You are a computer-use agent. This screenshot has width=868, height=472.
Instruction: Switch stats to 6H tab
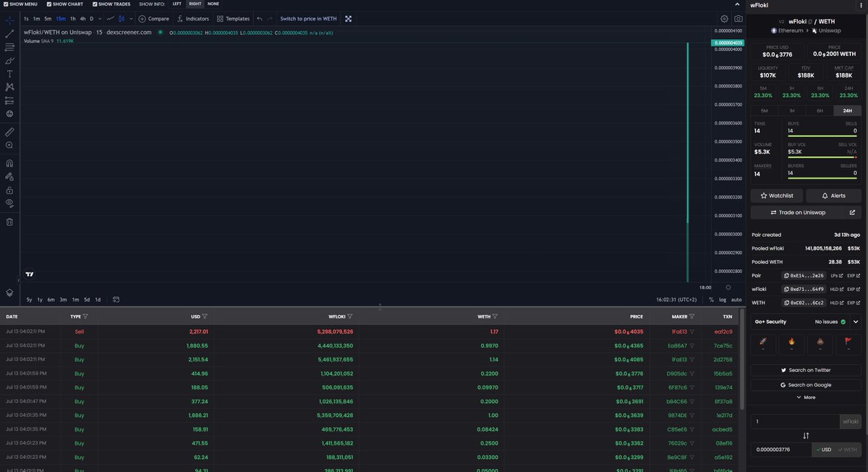(x=820, y=111)
